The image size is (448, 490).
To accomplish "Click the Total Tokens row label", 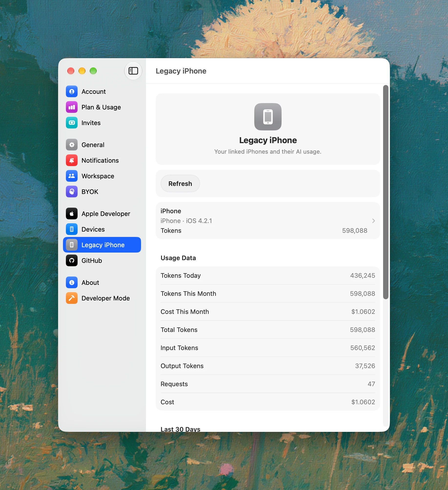I will (179, 330).
